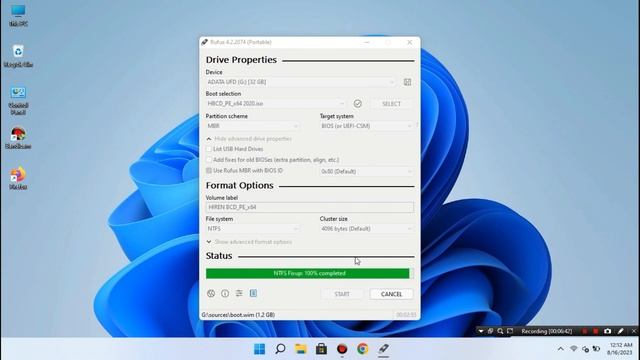Open Microsoft Store from the taskbar
This screenshot has width=640, height=360.
pyautogui.click(x=321, y=349)
